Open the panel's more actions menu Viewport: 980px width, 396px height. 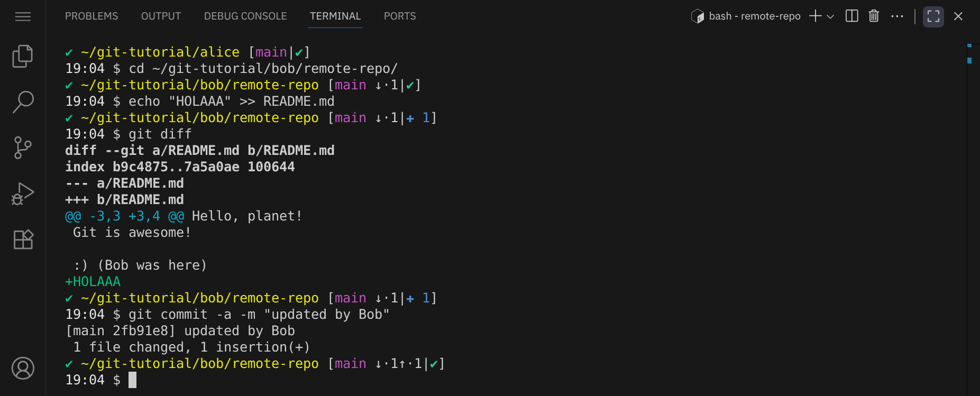[x=897, y=16]
